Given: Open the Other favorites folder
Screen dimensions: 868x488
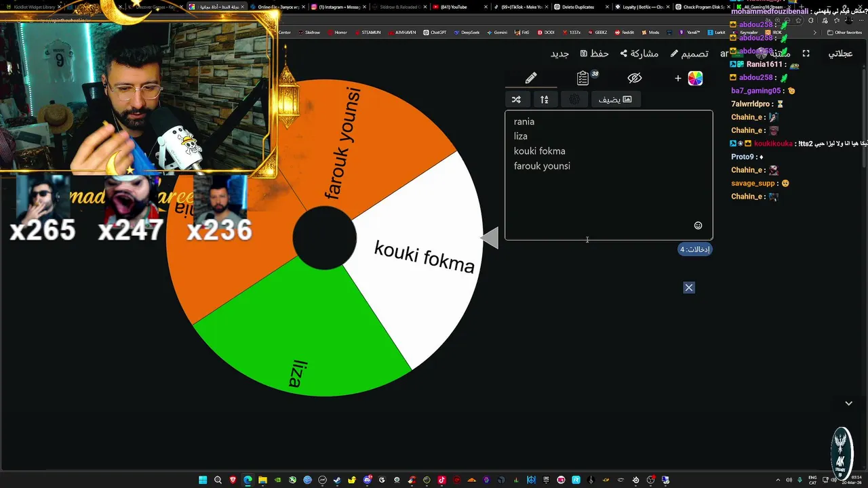Looking at the screenshot, I should pyautogui.click(x=845, y=33).
